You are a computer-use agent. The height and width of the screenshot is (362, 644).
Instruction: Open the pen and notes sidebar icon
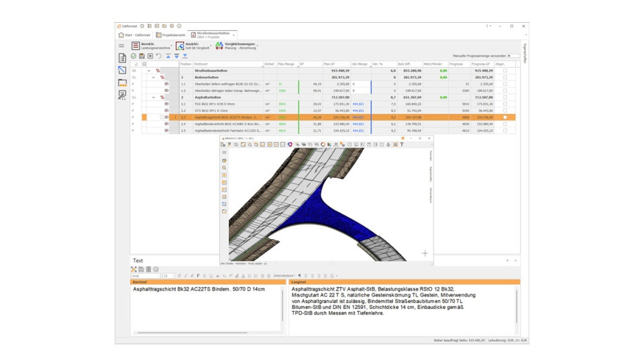pos(122,95)
